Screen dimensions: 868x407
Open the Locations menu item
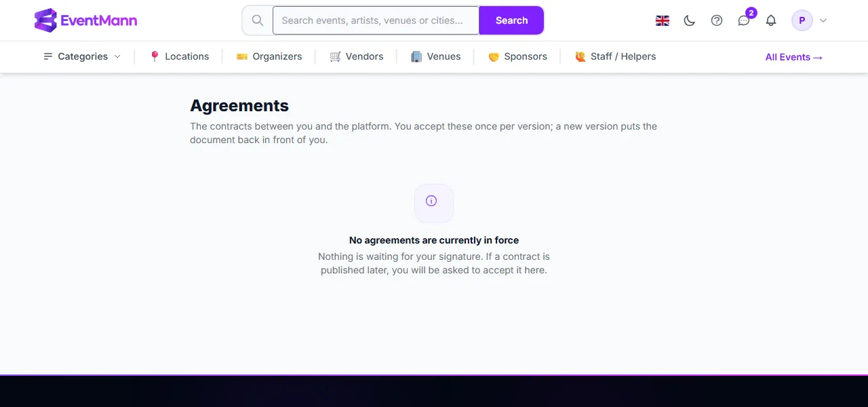179,56
